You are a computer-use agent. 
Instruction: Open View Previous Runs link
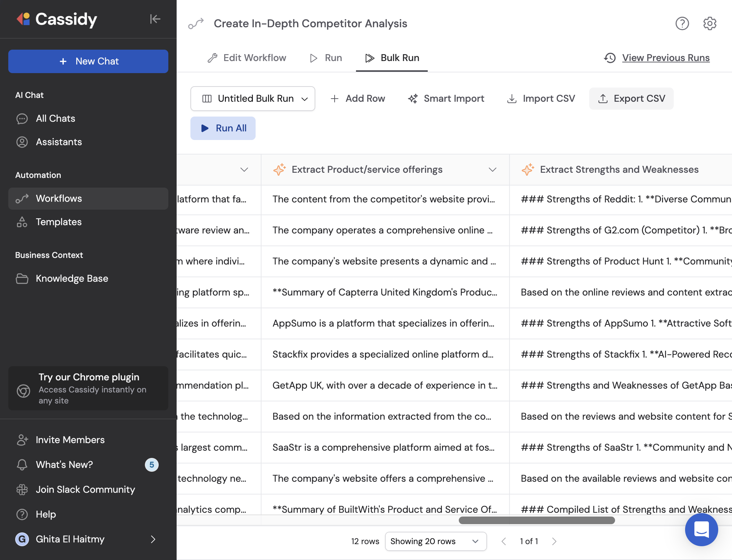click(x=666, y=58)
